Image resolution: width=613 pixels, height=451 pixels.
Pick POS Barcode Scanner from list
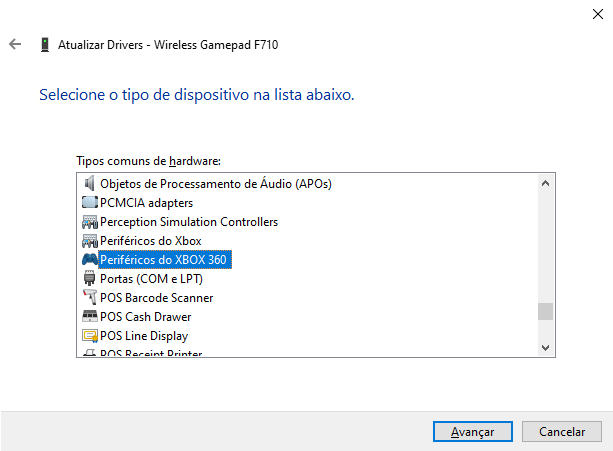(156, 298)
